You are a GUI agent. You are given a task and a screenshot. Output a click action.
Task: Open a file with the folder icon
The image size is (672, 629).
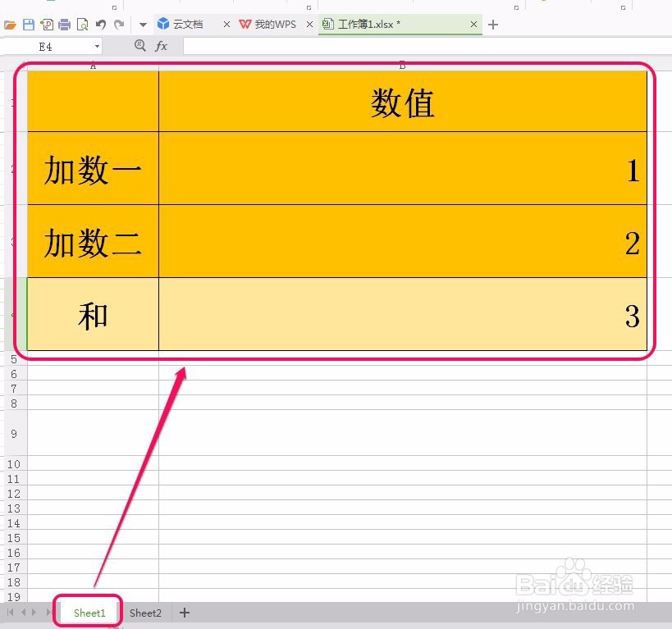(10, 25)
